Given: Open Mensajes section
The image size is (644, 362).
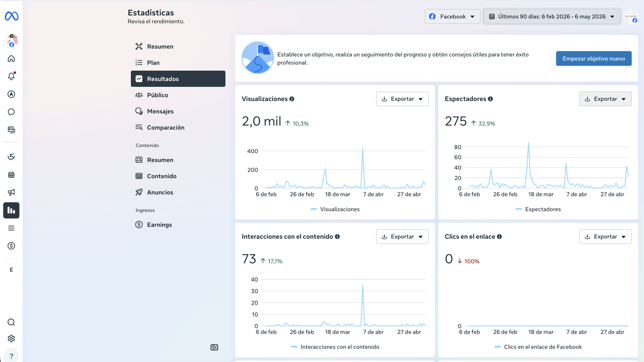Looking at the screenshot, I should tap(178, 111).
